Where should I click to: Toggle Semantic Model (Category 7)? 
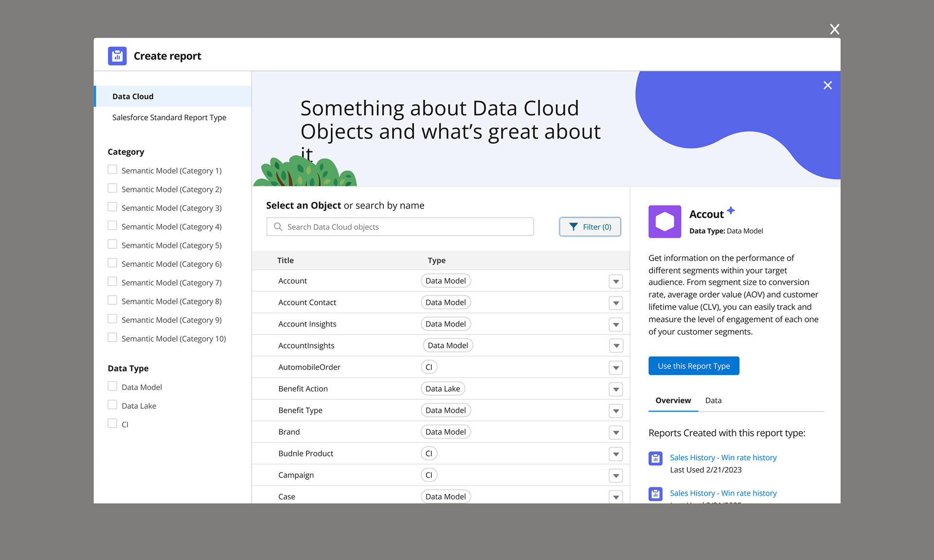pos(112,281)
